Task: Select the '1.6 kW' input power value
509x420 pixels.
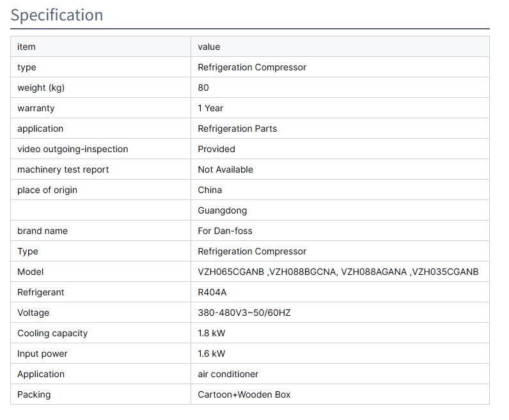Action: pos(212,354)
